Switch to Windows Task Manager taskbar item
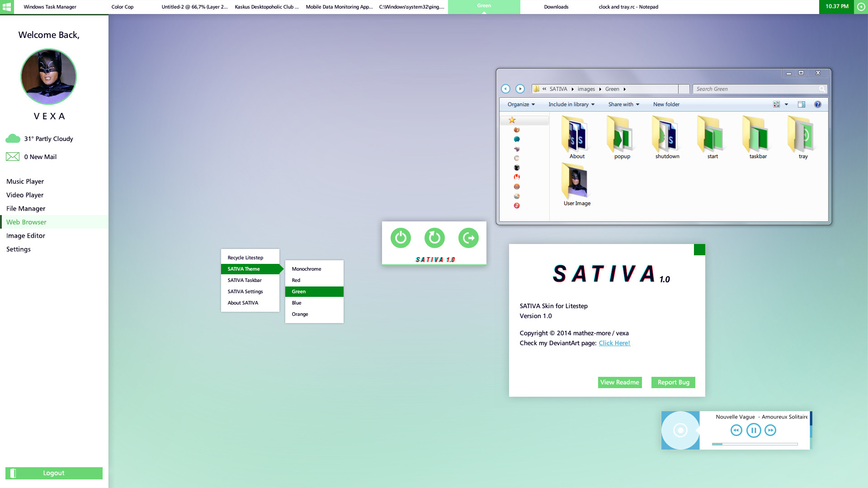The width and height of the screenshot is (868, 488). [x=50, y=7]
